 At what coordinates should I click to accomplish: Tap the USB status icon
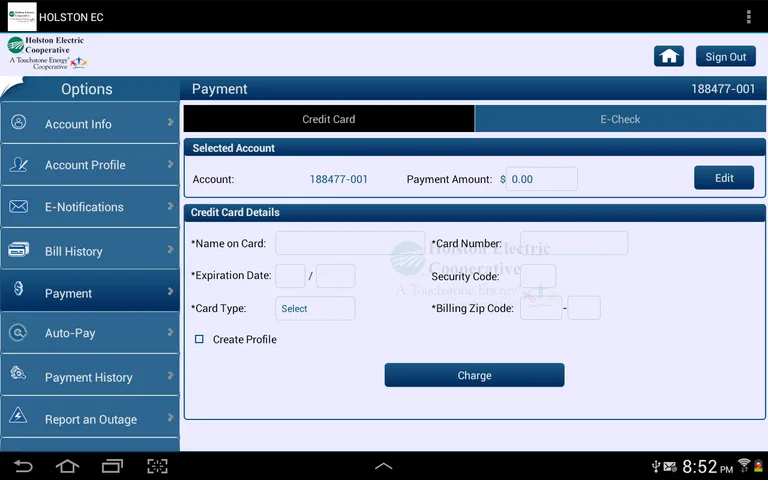tap(656, 466)
